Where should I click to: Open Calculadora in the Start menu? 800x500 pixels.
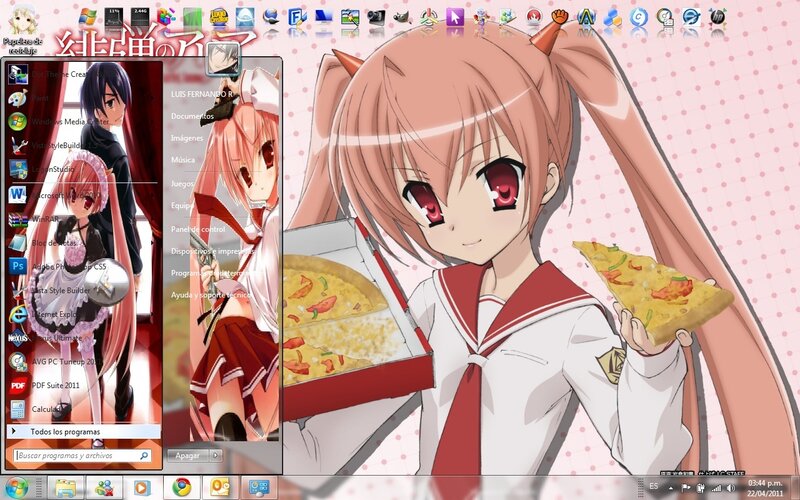[x=83, y=409]
